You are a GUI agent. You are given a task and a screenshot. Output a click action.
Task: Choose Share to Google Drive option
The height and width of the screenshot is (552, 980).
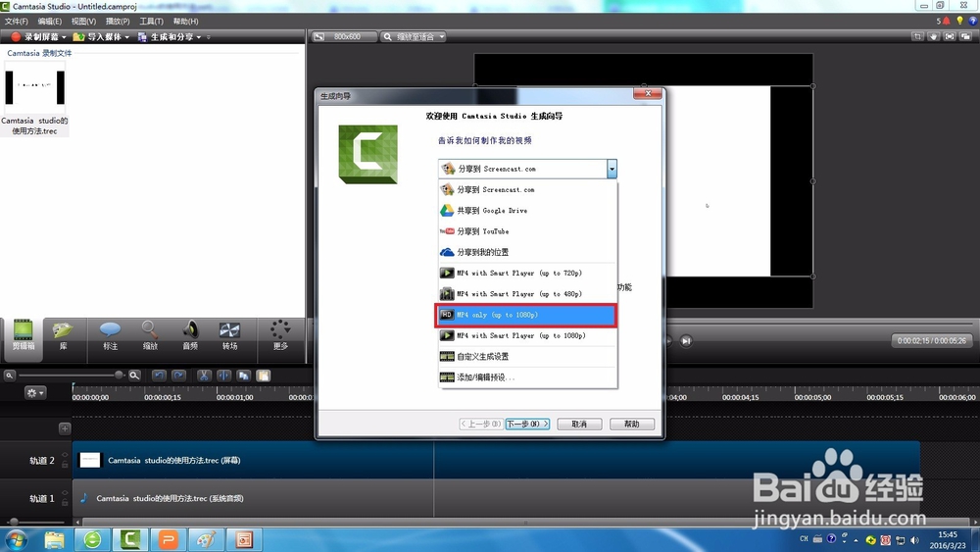[527, 211]
